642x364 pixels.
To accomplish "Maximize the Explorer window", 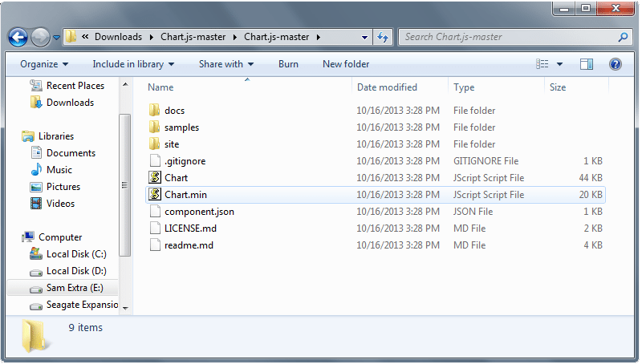I will (x=586, y=8).
